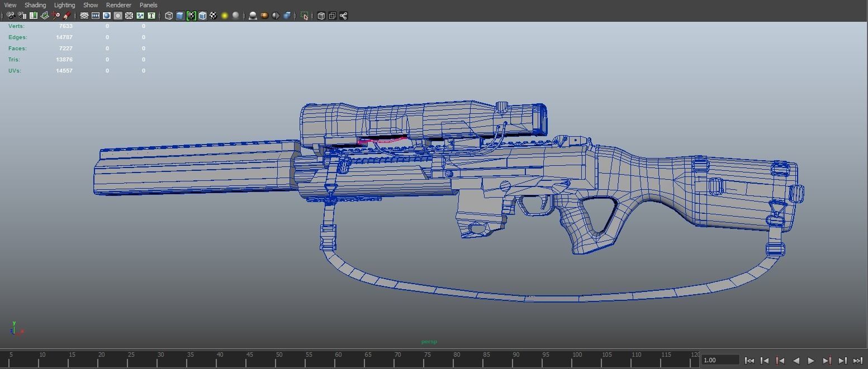
Task: Toggle the shadows display icon
Action: tap(235, 16)
